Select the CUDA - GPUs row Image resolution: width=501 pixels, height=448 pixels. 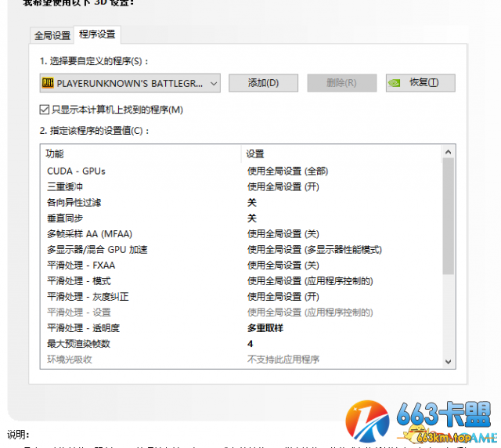241,171
